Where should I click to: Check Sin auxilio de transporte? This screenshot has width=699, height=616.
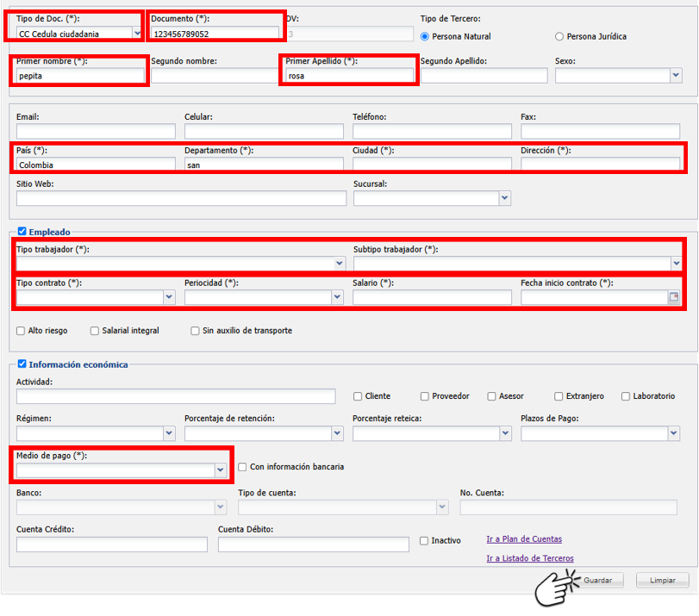pyautogui.click(x=195, y=331)
